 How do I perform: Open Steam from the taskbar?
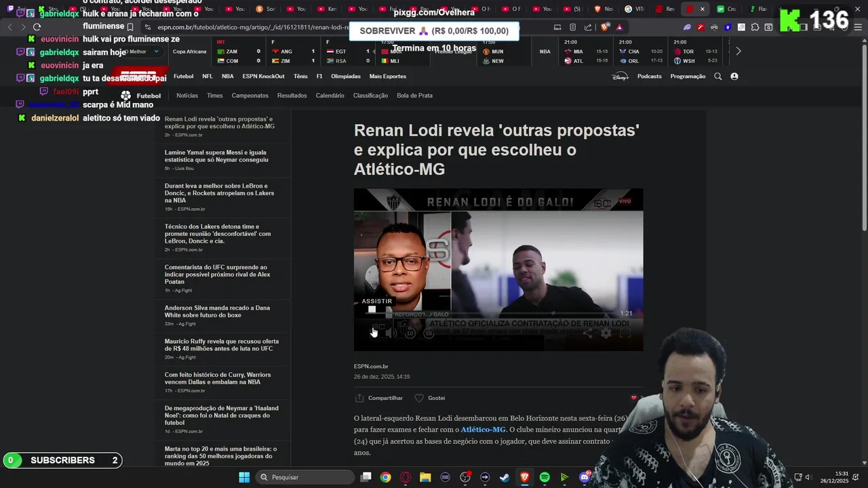(x=505, y=477)
